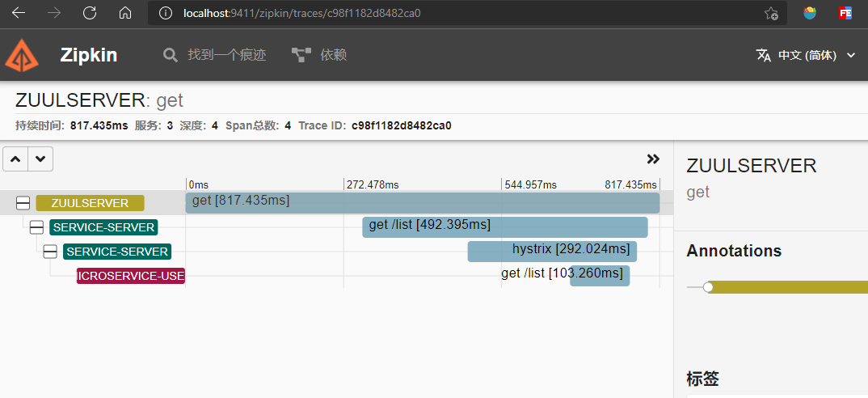Click the translate language icon
Viewport: 868px width, 398px height.
point(764,55)
